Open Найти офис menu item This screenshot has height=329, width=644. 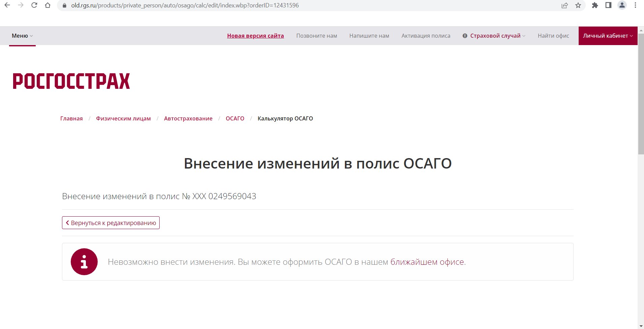tap(553, 36)
